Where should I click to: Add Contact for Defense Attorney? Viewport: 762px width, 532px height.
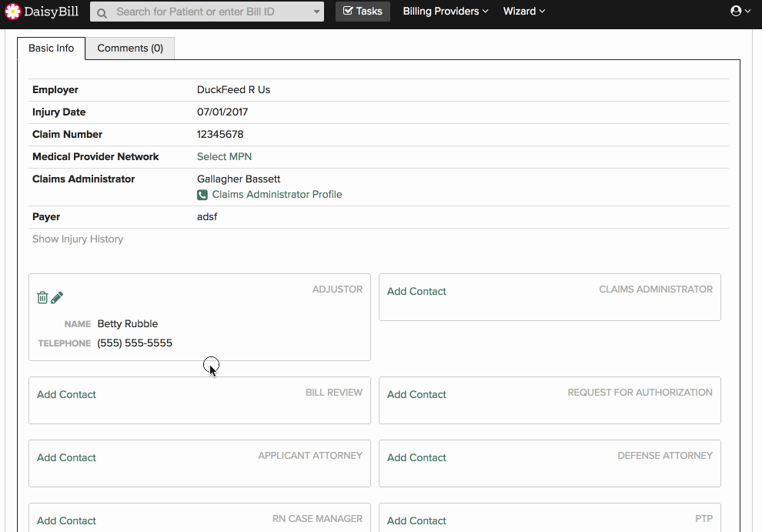(x=416, y=457)
